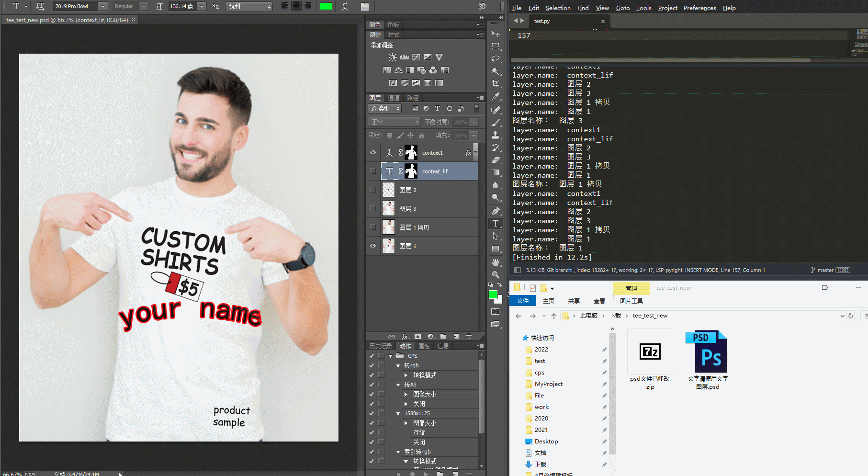Toggle the 转A3 action checkmark
Image resolution: width=868 pixels, height=476 pixels.
372,385
